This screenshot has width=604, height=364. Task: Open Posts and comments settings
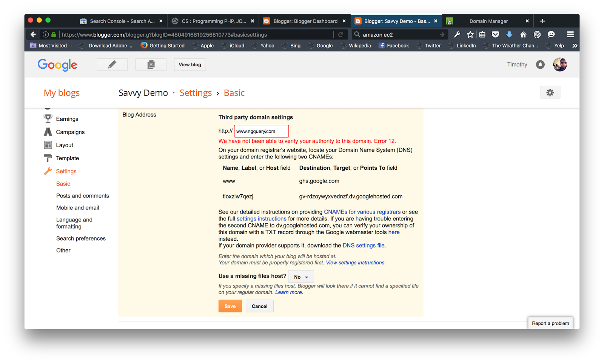click(83, 196)
